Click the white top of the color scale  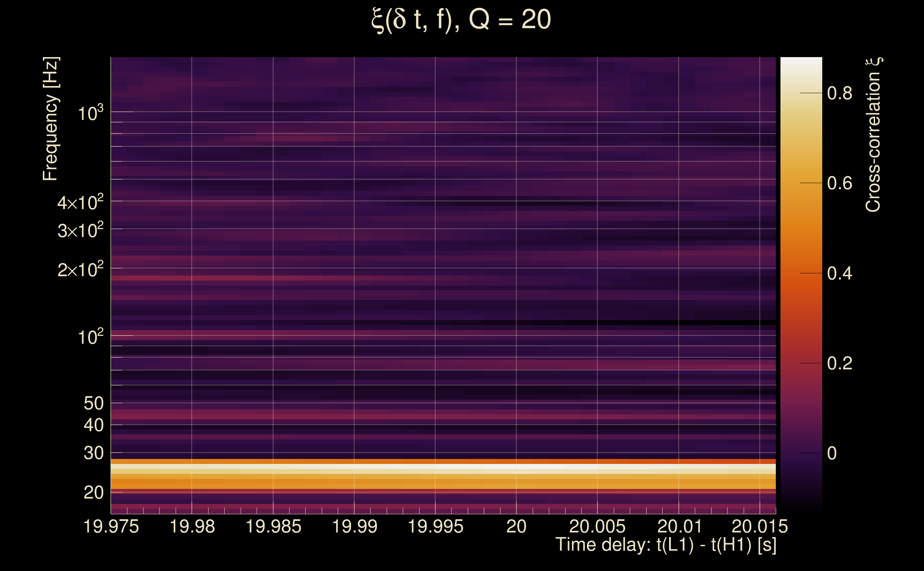801,64
